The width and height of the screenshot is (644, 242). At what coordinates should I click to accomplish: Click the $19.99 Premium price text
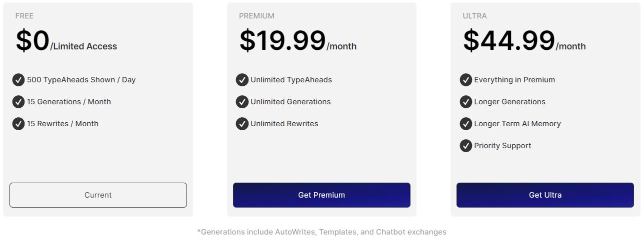[282, 40]
